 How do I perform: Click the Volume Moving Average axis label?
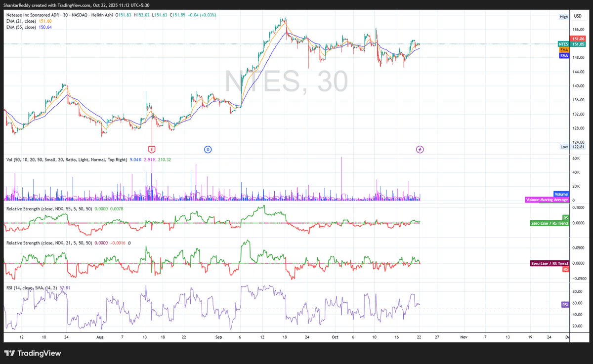click(x=547, y=200)
